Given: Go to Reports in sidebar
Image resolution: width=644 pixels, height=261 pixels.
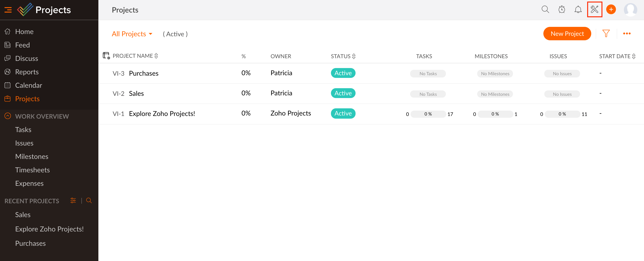Looking at the screenshot, I should [x=27, y=72].
